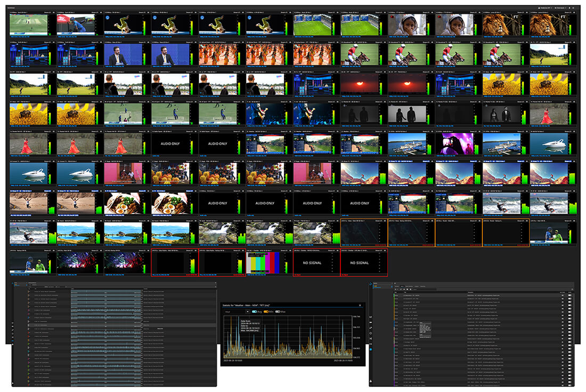Open the first tab in right stream list window
Screen dimensions: 586x392
point(396,287)
